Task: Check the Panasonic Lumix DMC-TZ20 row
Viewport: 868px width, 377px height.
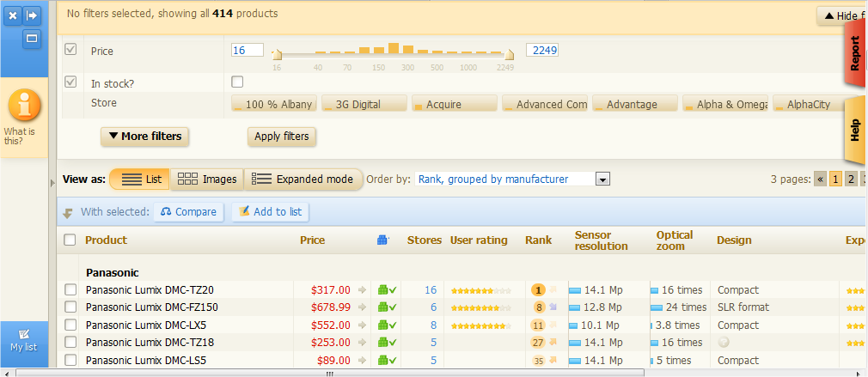Action: coord(70,289)
